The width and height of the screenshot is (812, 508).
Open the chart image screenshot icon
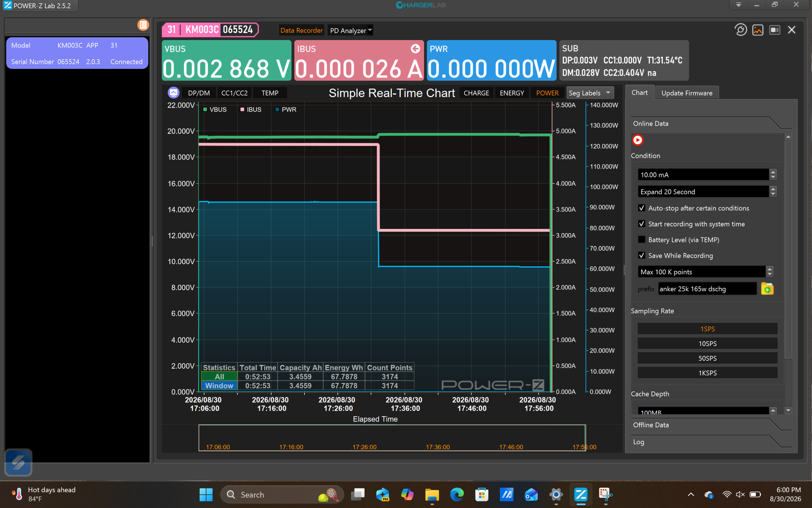[x=757, y=30]
